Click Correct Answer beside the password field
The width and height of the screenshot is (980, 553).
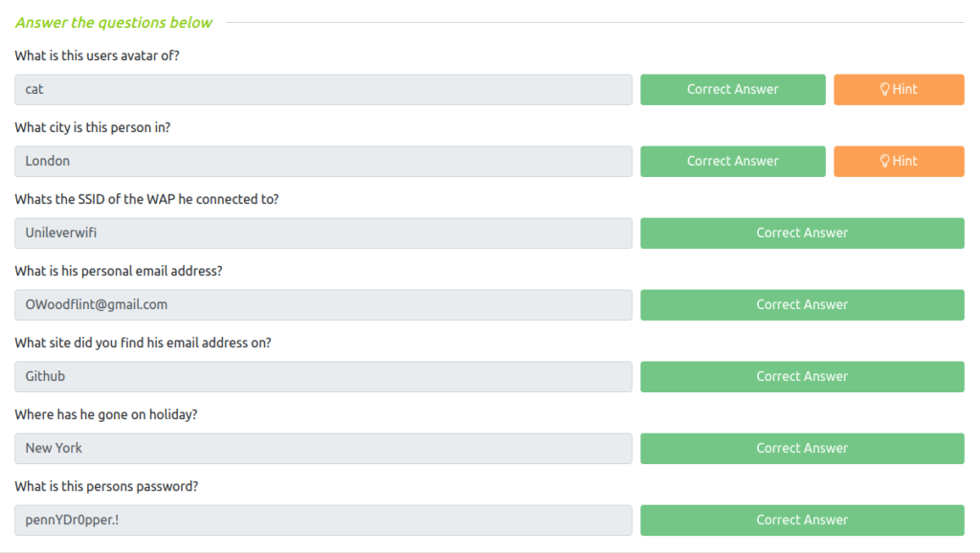[802, 520]
